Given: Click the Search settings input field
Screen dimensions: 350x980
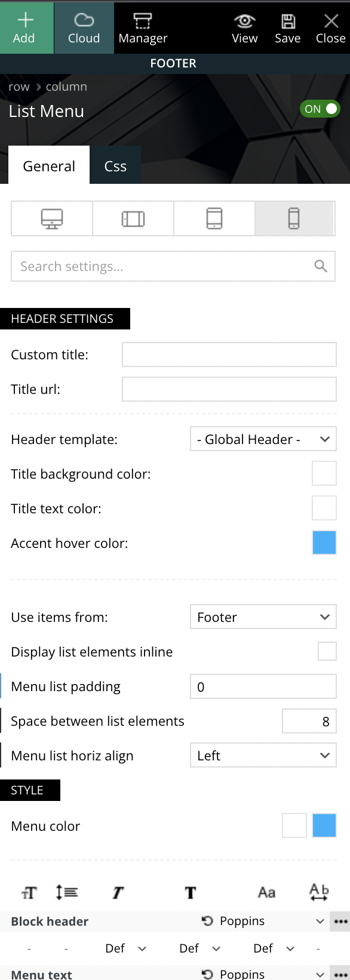Looking at the screenshot, I should [x=173, y=266].
